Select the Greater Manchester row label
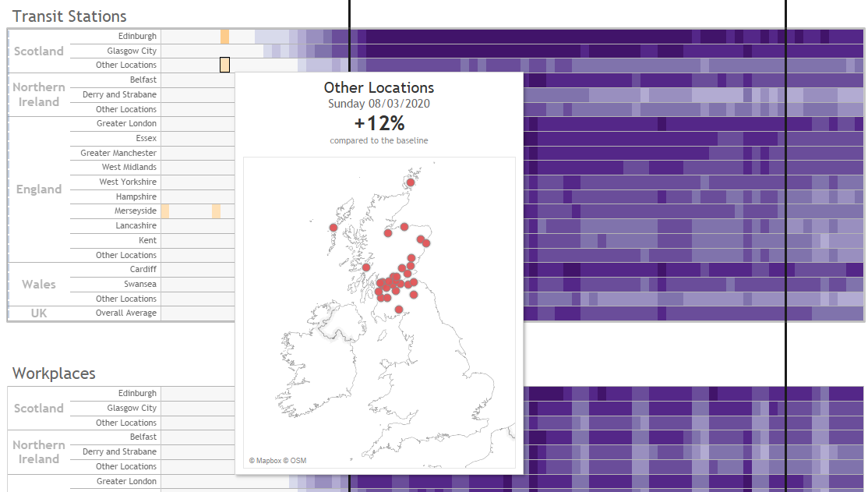This screenshot has height=492, width=868. (118, 153)
